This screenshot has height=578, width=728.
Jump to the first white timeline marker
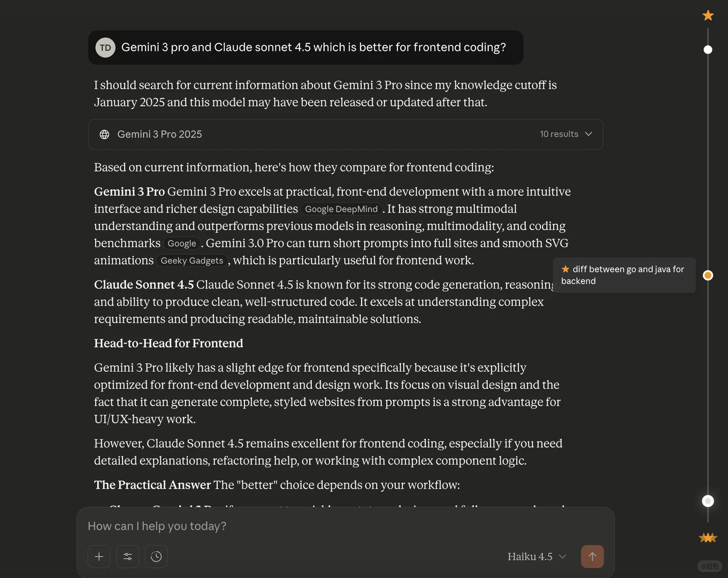click(x=708, y=50)
